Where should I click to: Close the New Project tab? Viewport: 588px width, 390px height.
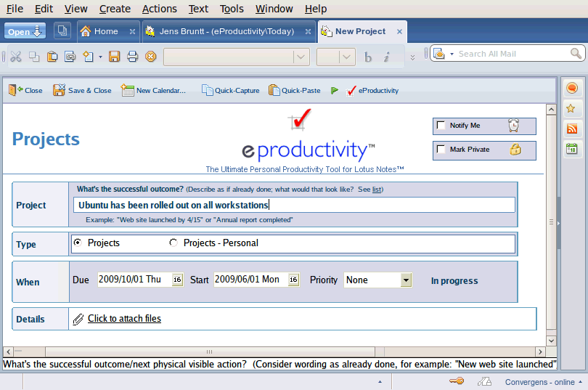click(399, 31)
